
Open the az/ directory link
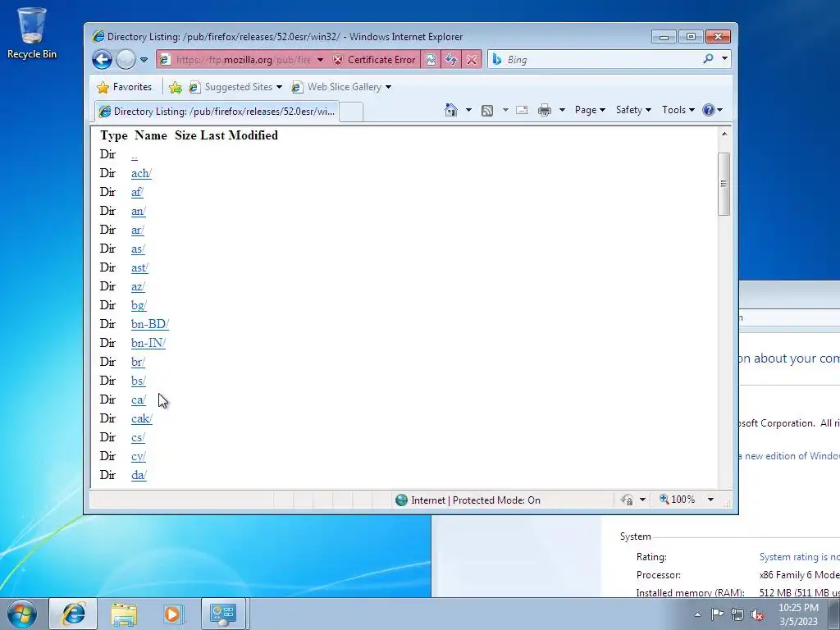138,286
